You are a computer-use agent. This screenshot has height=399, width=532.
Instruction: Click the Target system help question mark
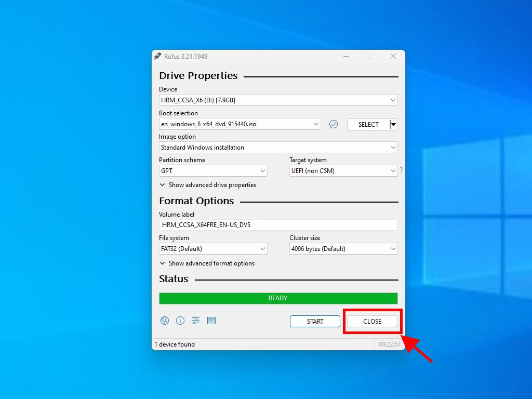pyautogui.click(x=401, y=170)
